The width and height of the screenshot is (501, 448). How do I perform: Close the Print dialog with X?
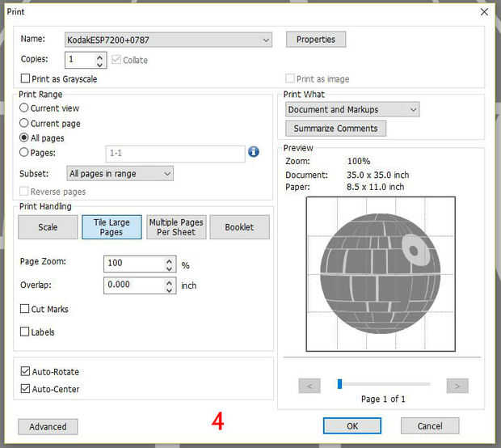point(484,12)
